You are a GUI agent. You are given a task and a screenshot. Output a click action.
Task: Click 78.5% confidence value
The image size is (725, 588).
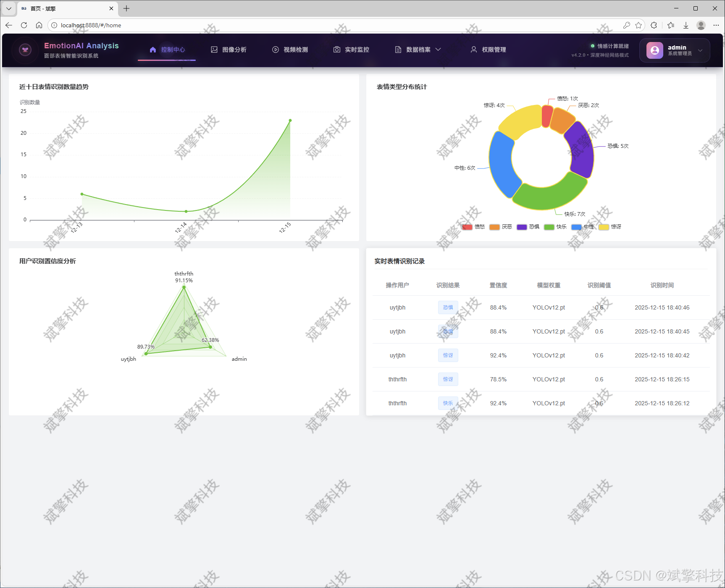tap(498, 379)
